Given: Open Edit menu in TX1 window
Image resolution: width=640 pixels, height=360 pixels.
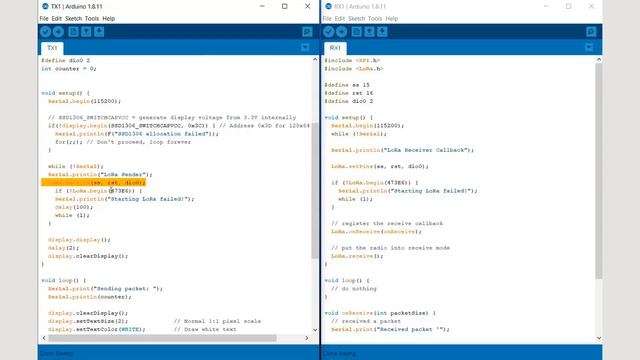Looking at the screenshot, I should coord(56,18).
